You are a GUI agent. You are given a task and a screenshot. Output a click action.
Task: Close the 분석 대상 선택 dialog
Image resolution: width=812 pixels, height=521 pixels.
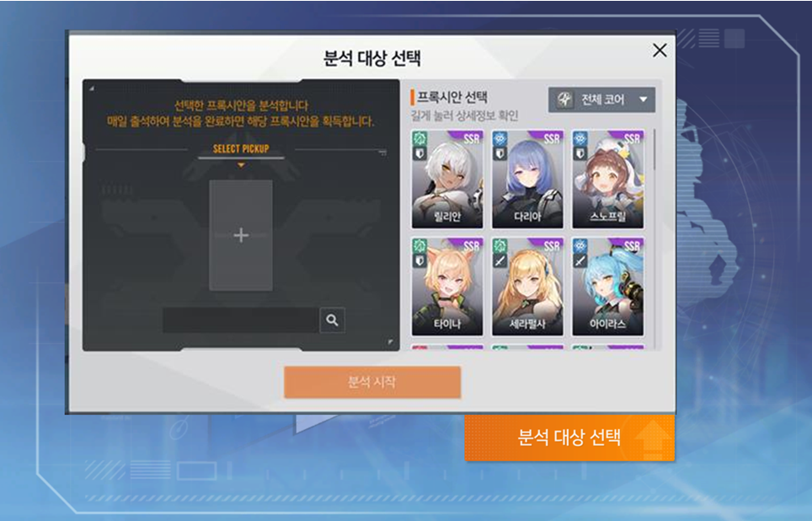tap(660, 51)
